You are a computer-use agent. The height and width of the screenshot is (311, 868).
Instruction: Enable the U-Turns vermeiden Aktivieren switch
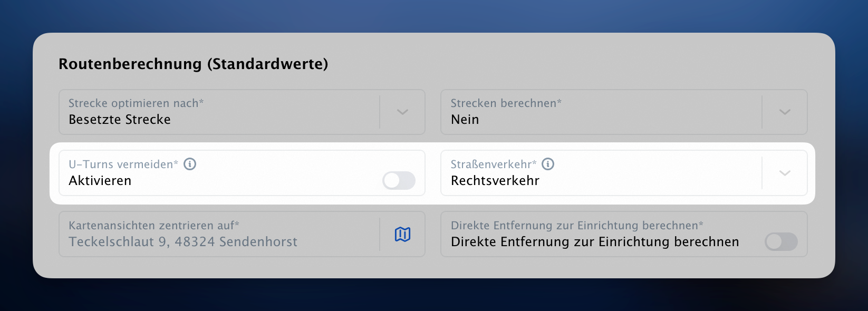point(399,181)
